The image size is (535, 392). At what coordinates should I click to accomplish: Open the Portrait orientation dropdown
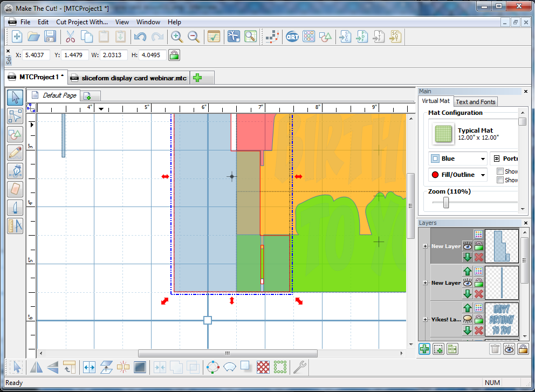[505, 159]
